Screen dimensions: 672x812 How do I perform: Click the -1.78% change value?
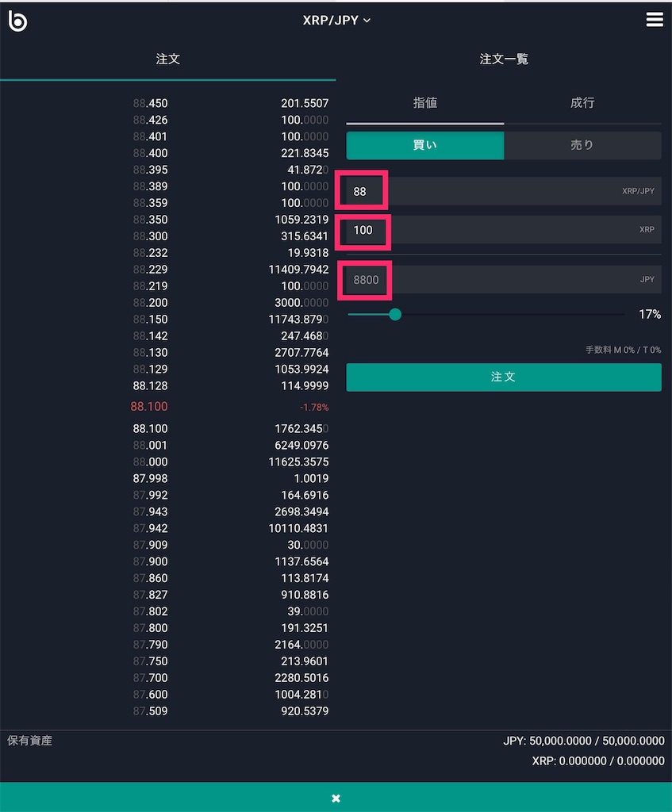(314, 408)
